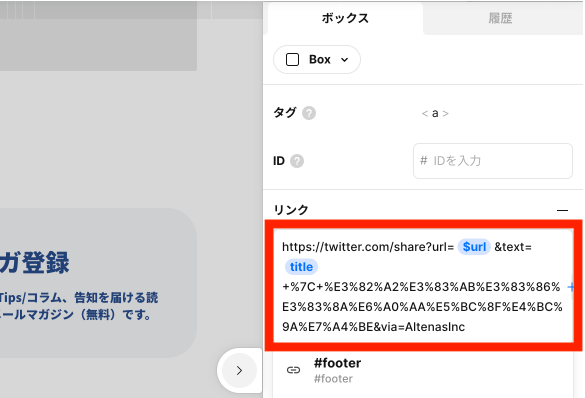Click the $url variable chip
This screenshot has height=398, width=585.
[x=474, y=247]
